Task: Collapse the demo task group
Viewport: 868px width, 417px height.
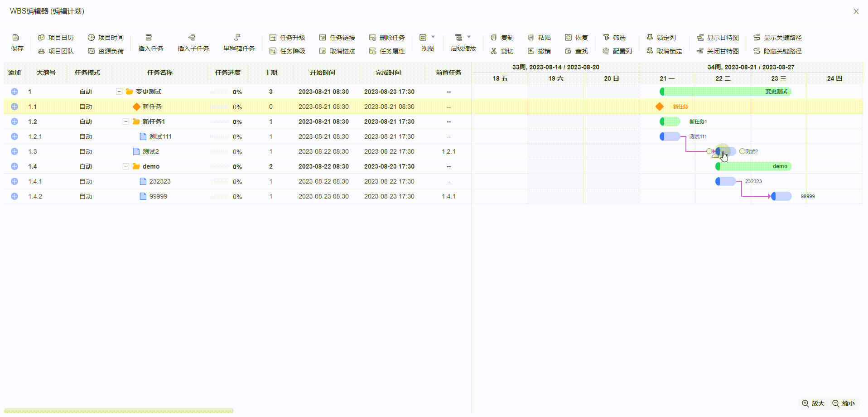Action: (126, 166)
